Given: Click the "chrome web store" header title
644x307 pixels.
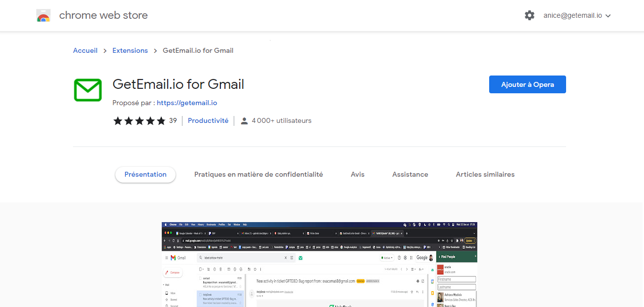Looking at the screenshot, I should coord(104,15).
